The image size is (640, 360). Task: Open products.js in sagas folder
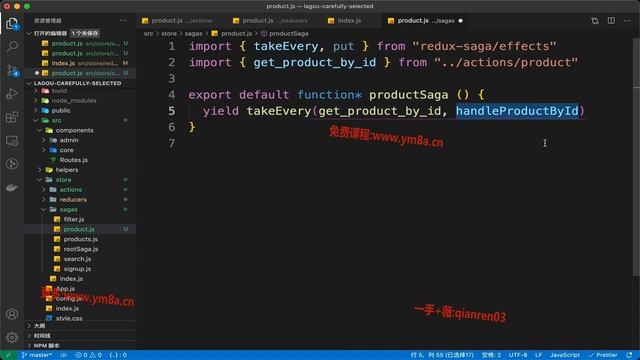pyautogui.click(x=80, y=239)
